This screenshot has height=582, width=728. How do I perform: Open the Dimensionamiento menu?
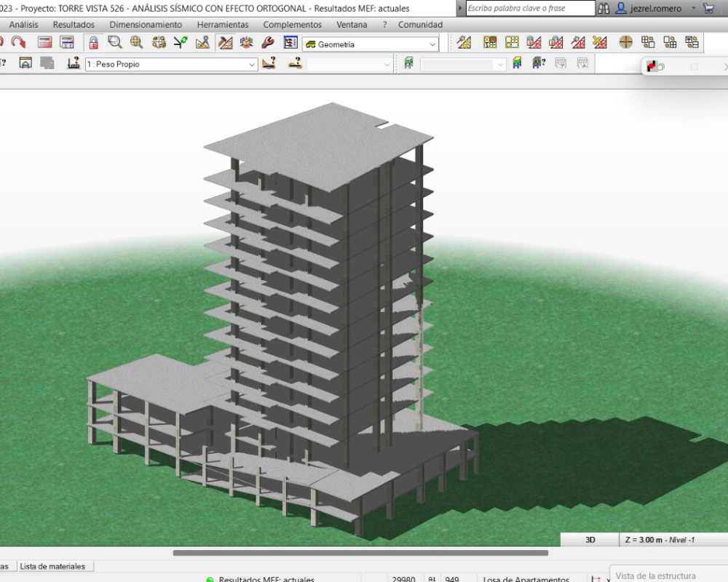[146, 25]
